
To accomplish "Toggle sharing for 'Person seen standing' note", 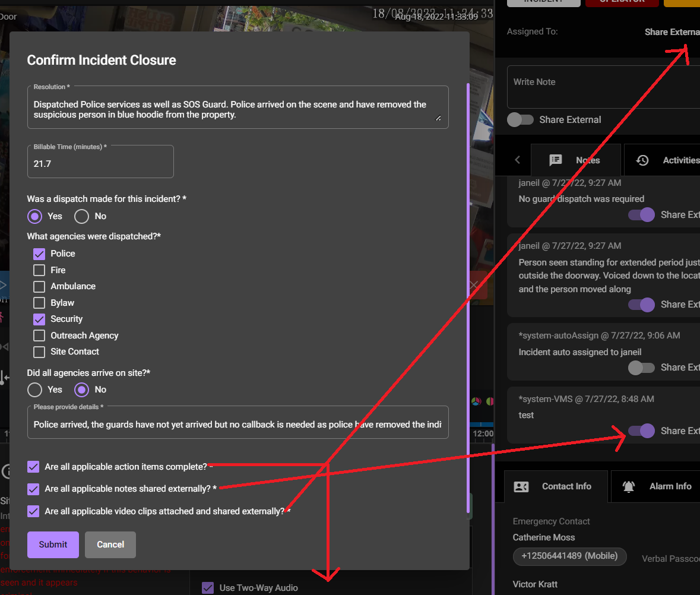I will pyautogui.click(x=641, y=305).
